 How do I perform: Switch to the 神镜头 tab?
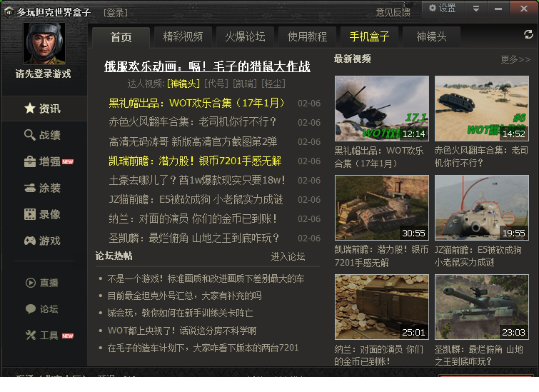click(x=431, y=36)
